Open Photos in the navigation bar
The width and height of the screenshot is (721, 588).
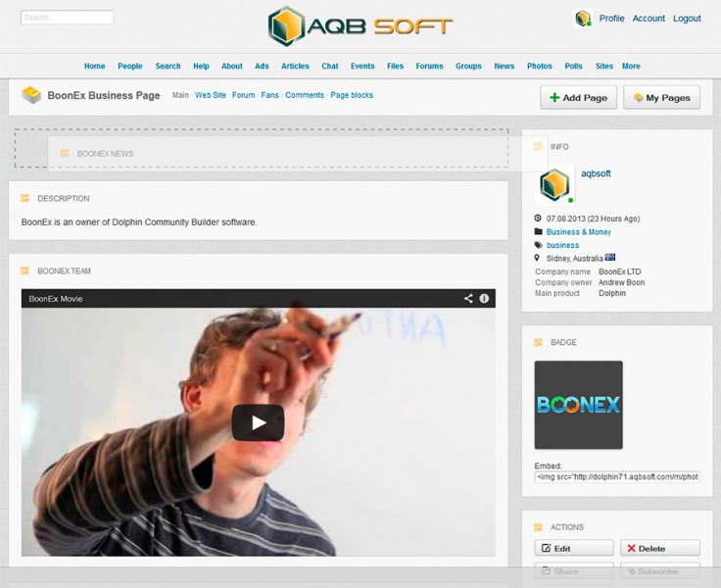coord(540,66)
